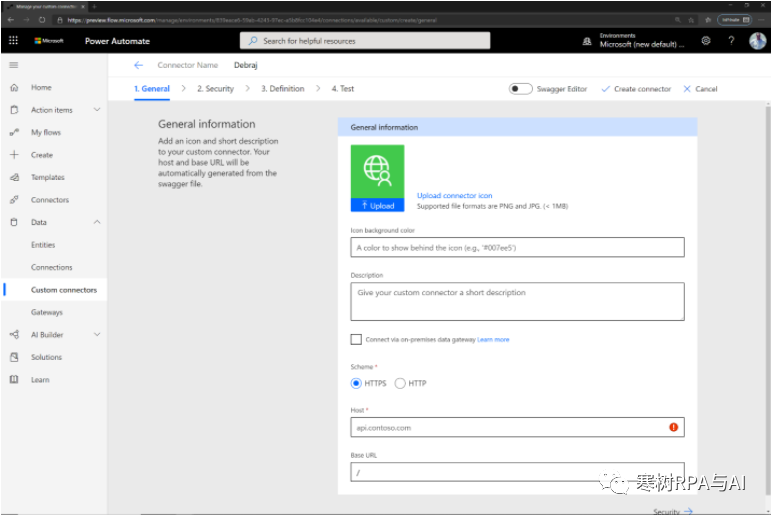Collapse the Data section in sidebar
The width and height of the screenshot is (771, 516).
click(97, 222)
